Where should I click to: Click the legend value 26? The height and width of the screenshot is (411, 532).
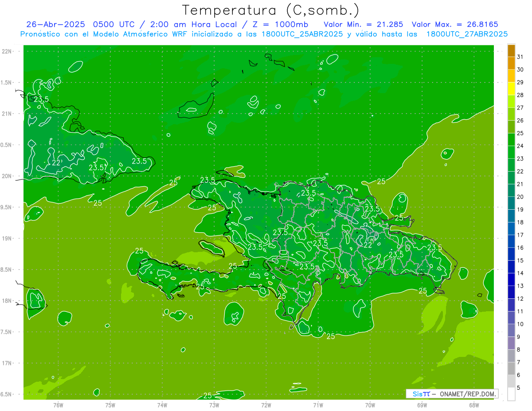click(520, 121)
